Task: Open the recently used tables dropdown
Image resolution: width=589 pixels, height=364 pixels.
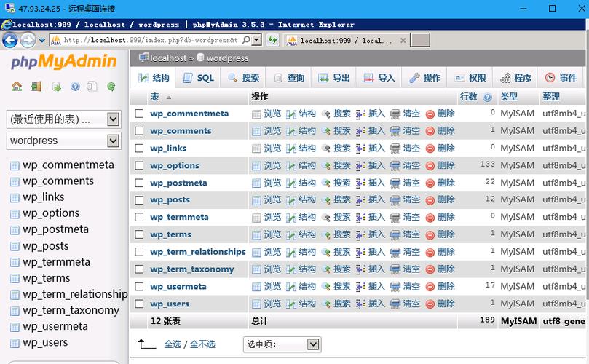Action: click(x=64, y=119)
